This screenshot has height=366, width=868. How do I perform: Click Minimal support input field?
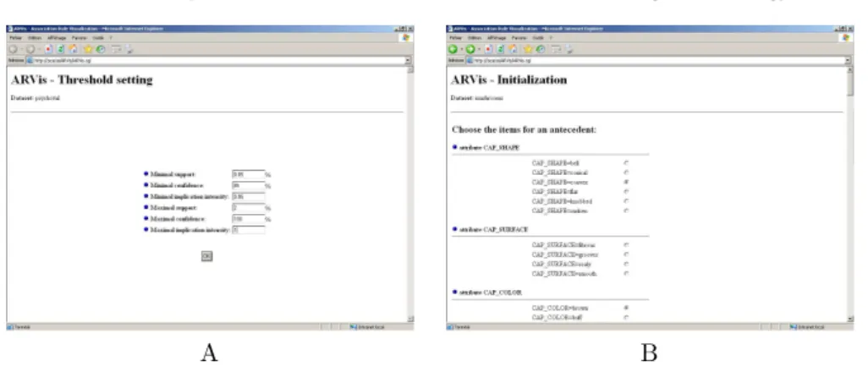[249, 174]
